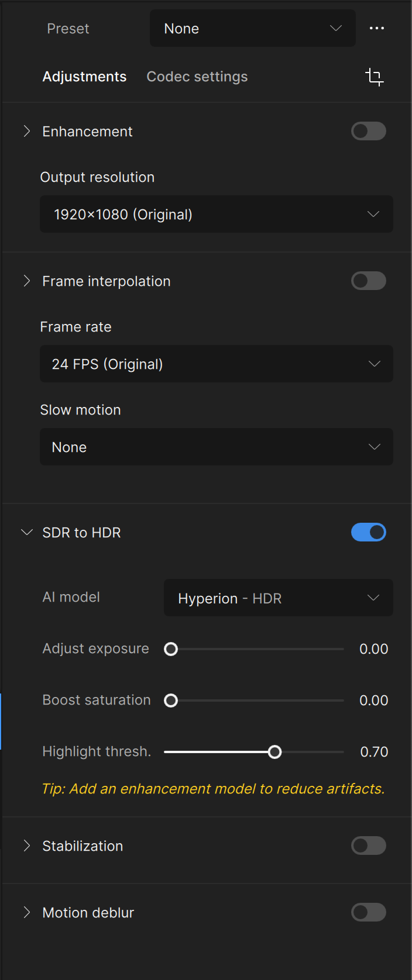Enable Stabilization
This screenshot has width=412, height=980.
pos(368,846)
